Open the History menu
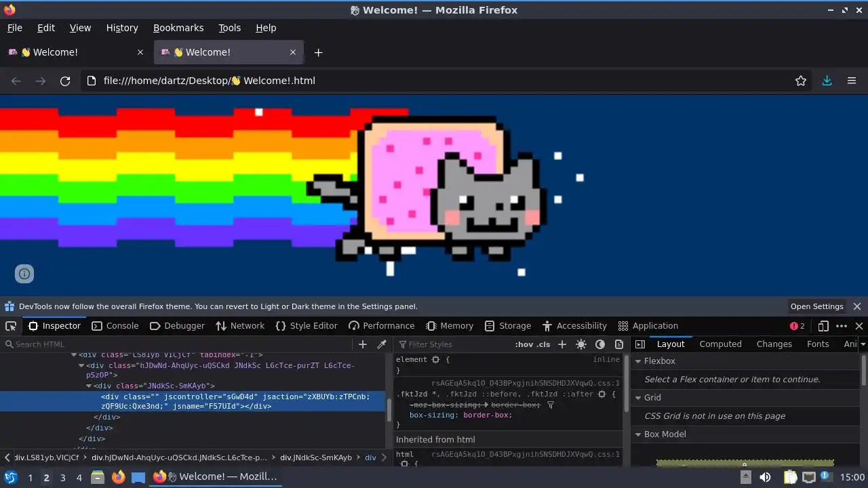 [122, 28]
